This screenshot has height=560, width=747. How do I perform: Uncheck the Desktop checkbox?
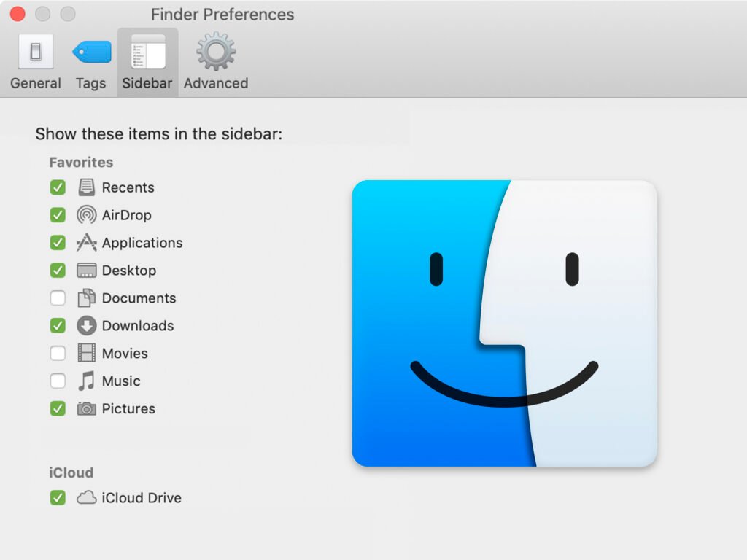(x=58, y=271)
